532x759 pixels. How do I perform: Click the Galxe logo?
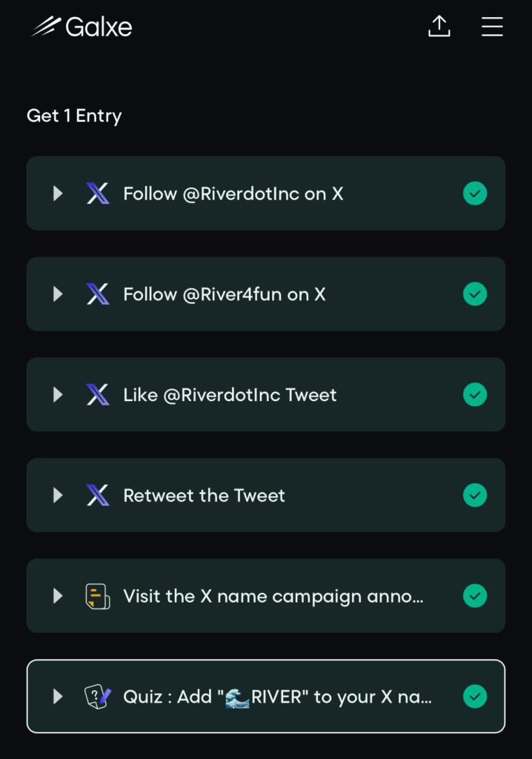(x=82, y=27)
